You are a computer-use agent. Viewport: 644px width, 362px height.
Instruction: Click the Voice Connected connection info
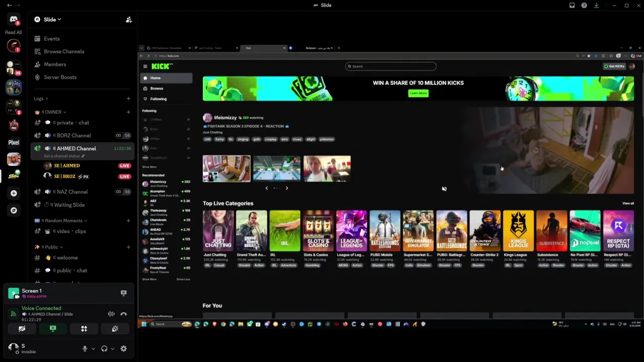pos(41,308)
